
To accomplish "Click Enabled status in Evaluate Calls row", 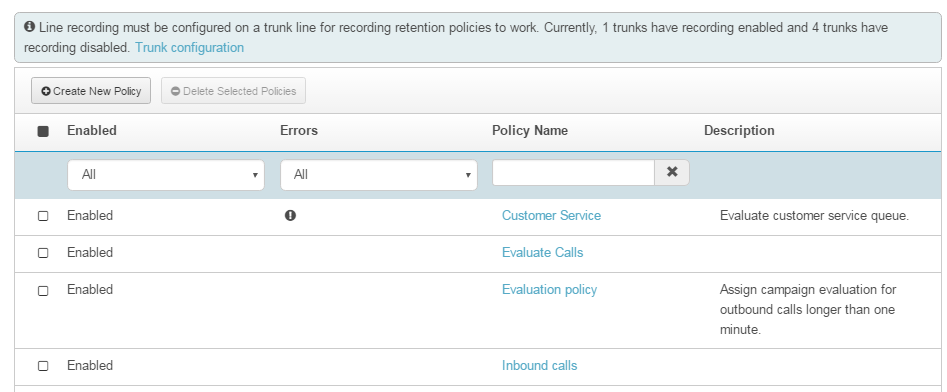I will [x=90, y=252].
